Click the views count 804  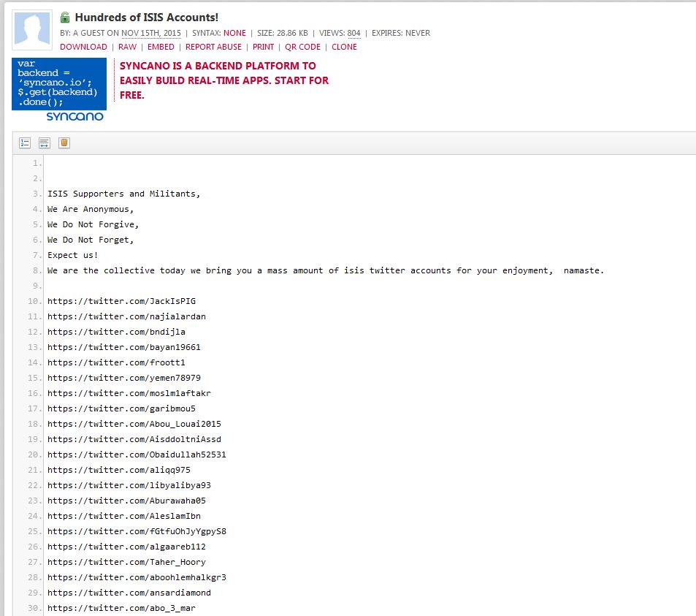pyautogui.click(x=353, y=33)
